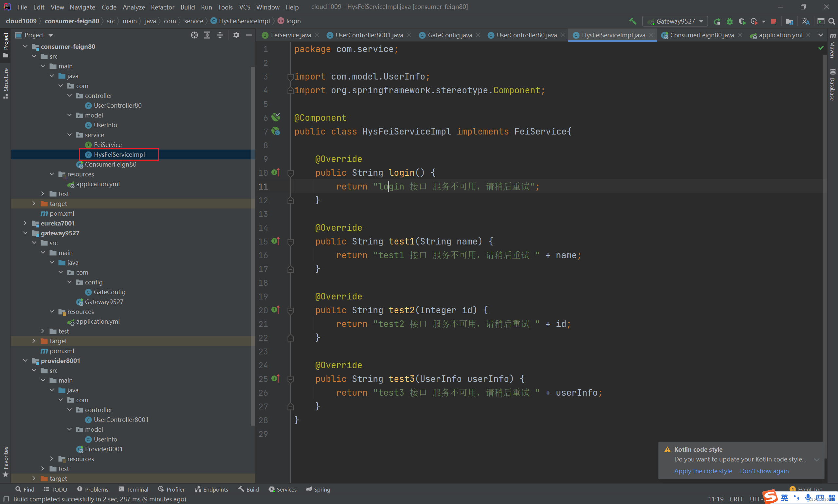Collapse the gateway9527 module tree
The image size is (838, 504).
pos(25,233)
